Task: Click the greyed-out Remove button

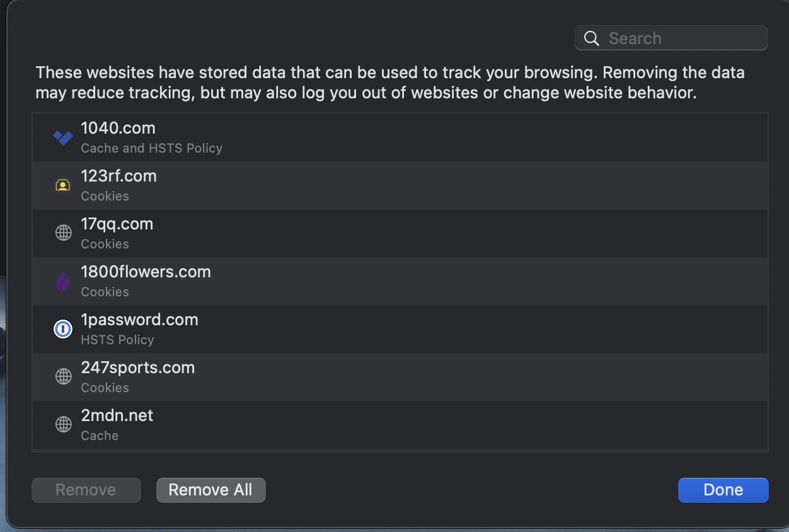Action: point(86,490)
